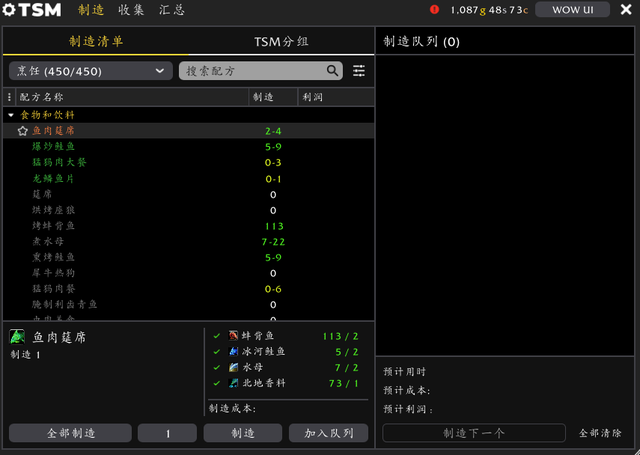Click the 水母 material icon
The image size is (640, 455).
coord(233,367)
